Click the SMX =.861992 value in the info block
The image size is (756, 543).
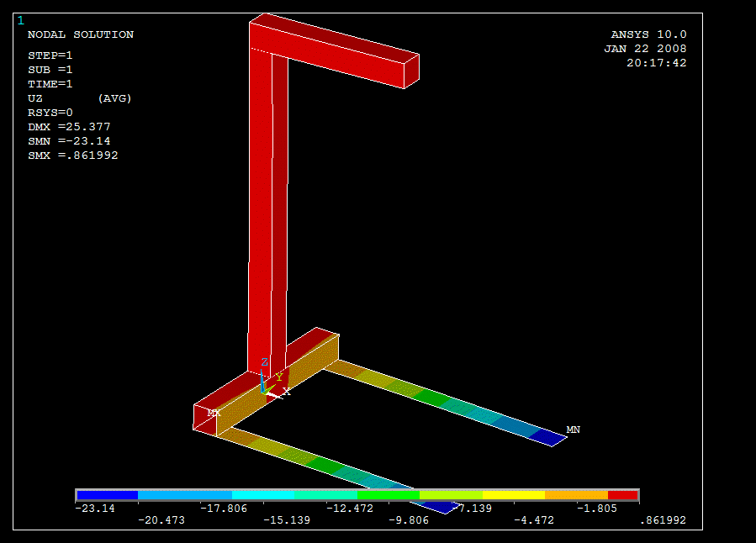click(x=73, y=156)
